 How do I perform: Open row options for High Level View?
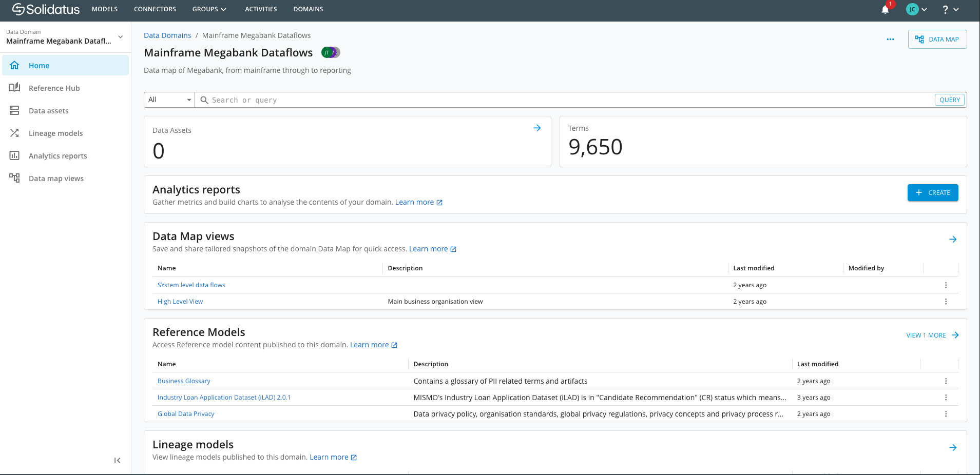946,302
